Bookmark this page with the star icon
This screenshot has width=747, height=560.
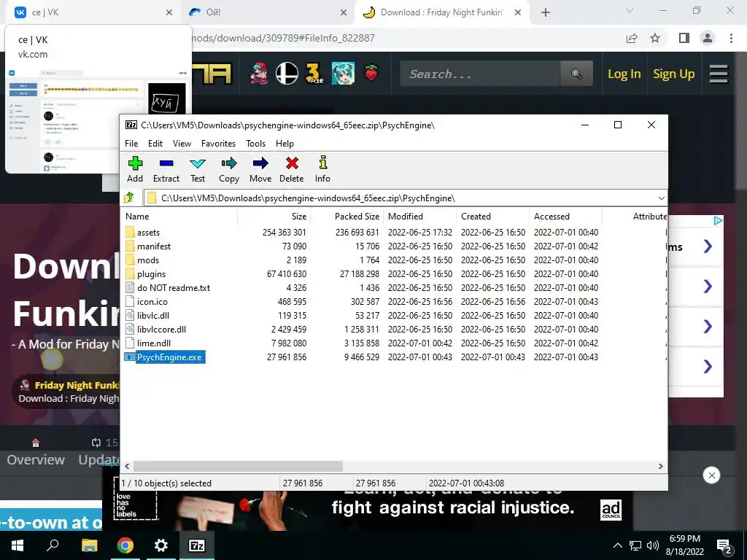[x=655, y=38]
